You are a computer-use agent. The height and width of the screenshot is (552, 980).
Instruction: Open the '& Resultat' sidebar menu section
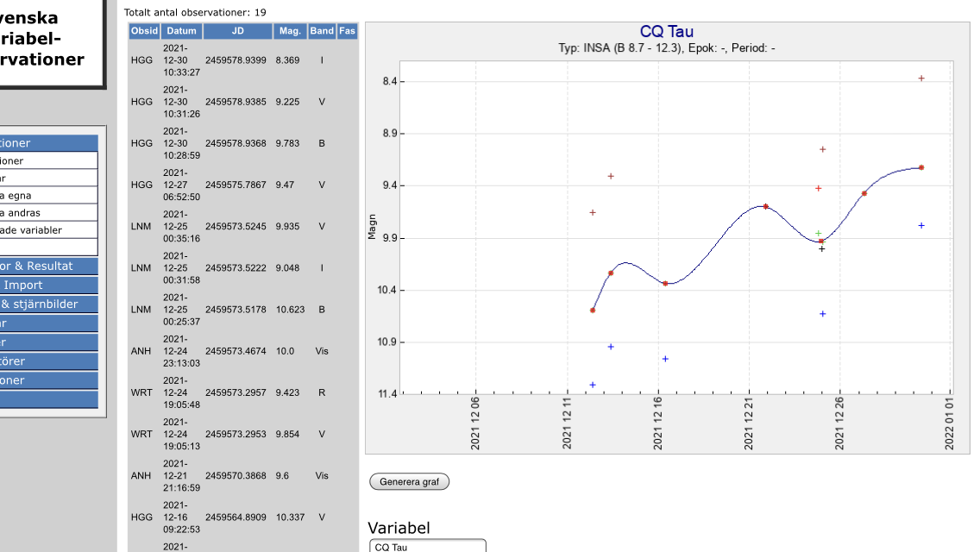48,267
